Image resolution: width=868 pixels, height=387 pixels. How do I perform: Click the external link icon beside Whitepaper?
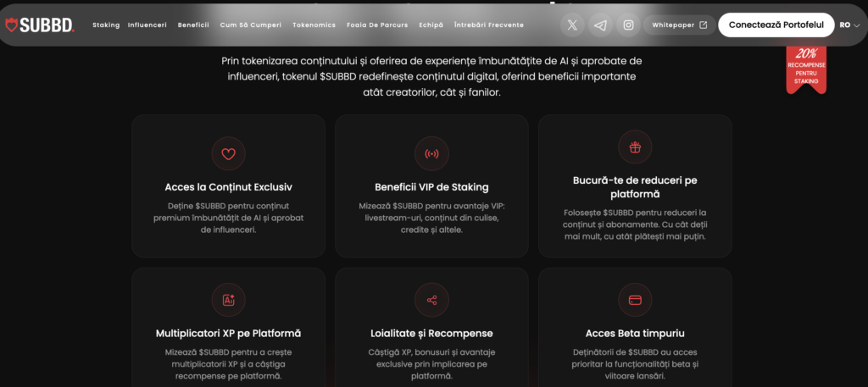[704, 25]
